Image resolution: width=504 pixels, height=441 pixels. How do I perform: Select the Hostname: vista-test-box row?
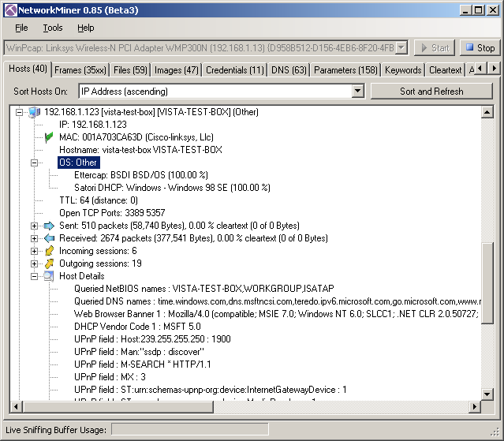140,150
